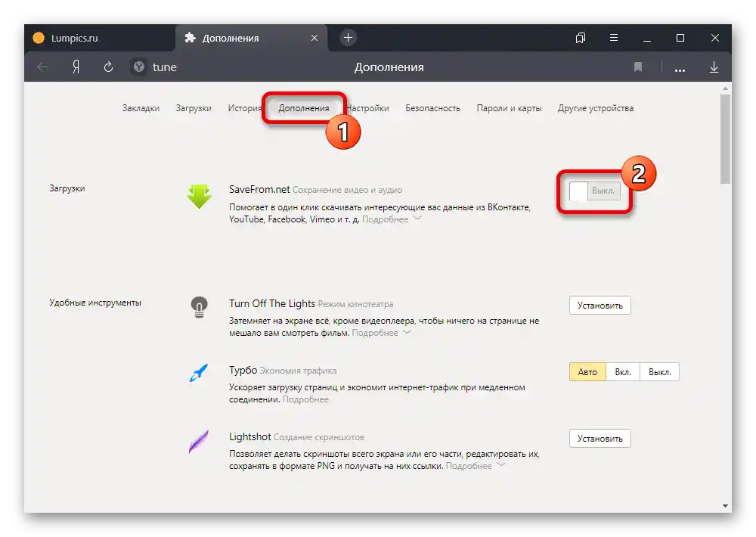This screenshot has width=756, height=537.
Task: Set Турбо mode to Авто
Action: (587, 372)
